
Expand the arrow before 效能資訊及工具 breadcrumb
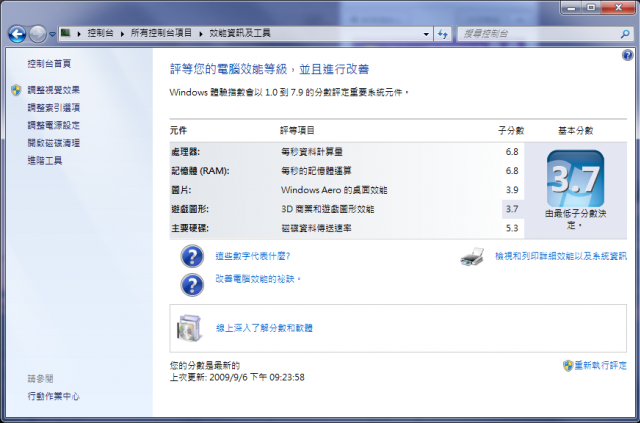(201, 33)
